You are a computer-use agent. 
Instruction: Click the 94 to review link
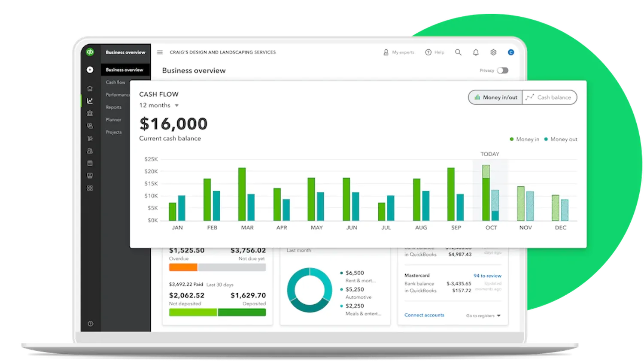(x=487, y=276)
